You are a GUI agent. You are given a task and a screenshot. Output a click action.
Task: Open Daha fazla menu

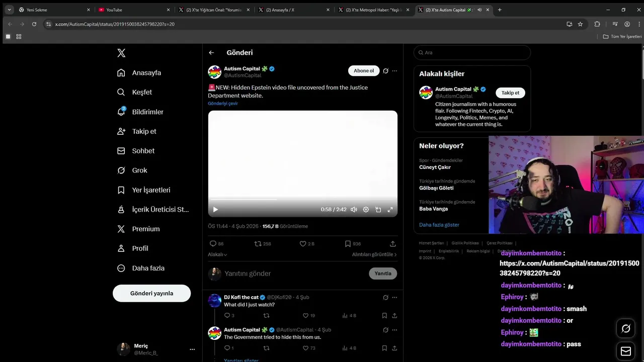(141, 268)
